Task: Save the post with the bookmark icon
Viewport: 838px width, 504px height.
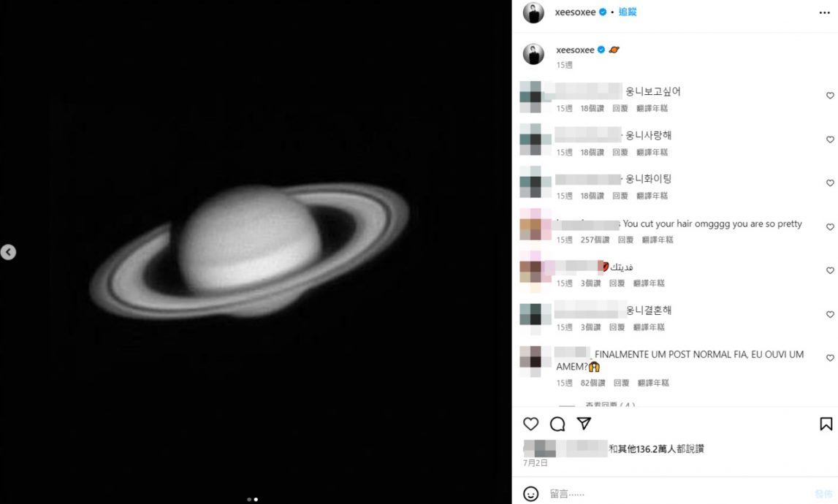Action: [826, 424]
